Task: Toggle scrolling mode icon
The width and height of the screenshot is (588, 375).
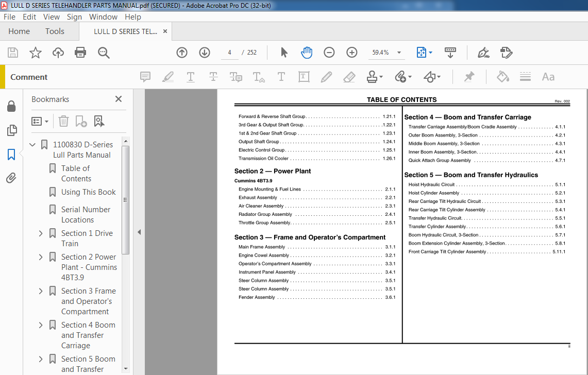Action: (x=450, y=53)
